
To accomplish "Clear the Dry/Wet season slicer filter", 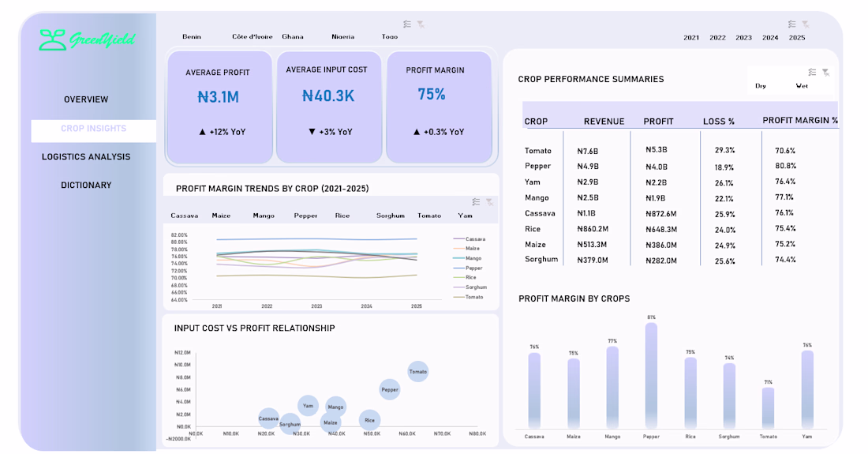I will (x=825, y=73).
